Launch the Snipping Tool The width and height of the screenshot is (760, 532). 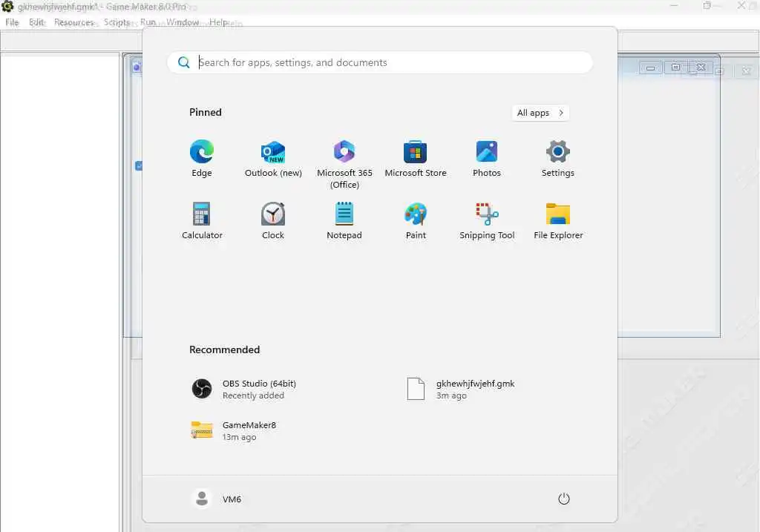click(487, 221)
